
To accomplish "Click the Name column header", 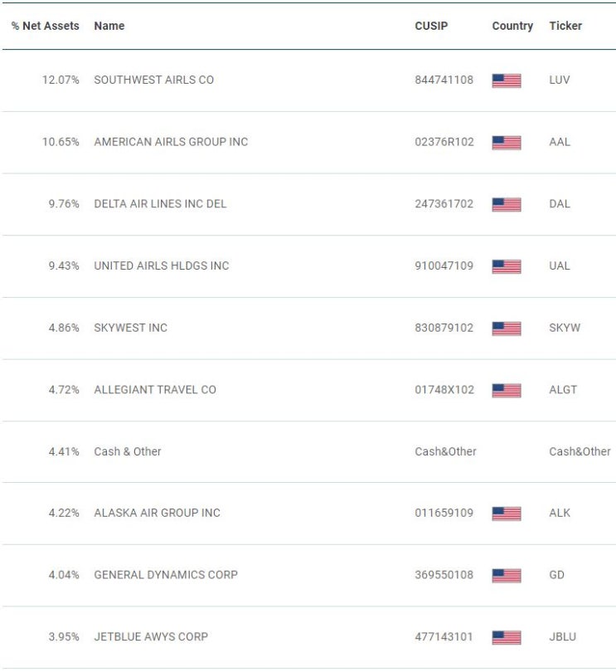I will point(109,27).
